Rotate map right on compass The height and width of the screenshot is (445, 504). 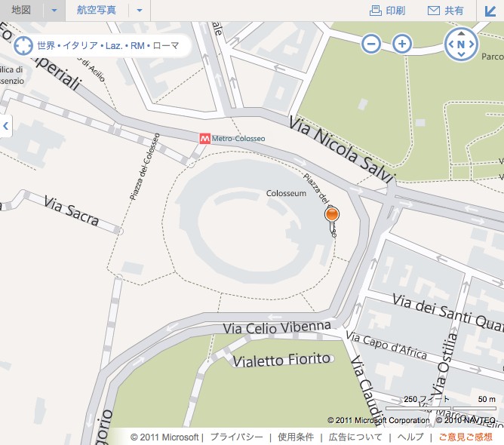(472, 44)
